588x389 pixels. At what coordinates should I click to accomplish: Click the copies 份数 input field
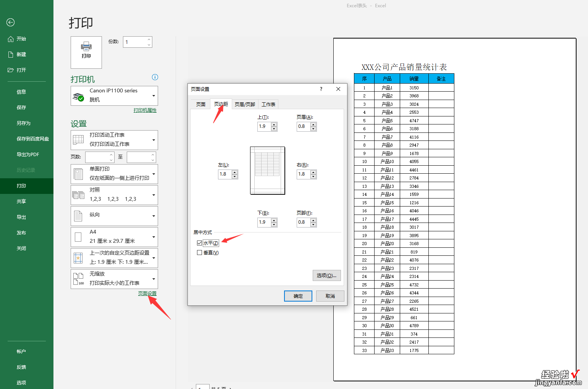tap(135, 42)
